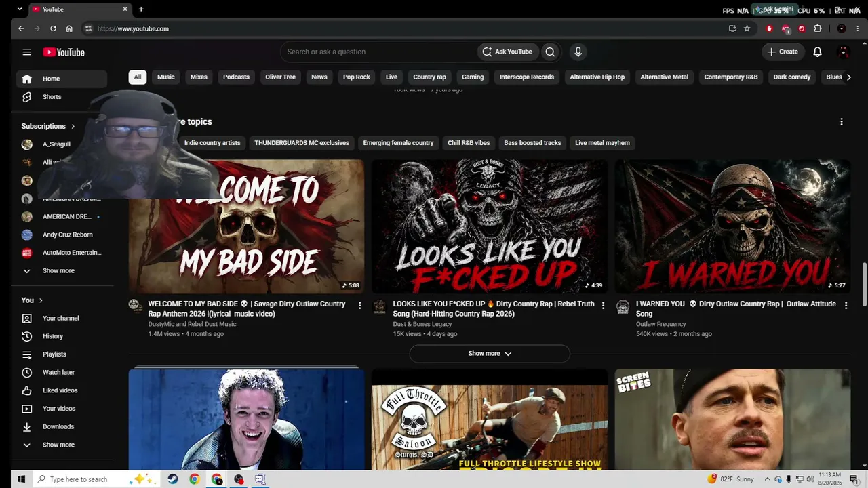Open the Chrome three-dot menu
868x488 pixels.
(857, 28)
